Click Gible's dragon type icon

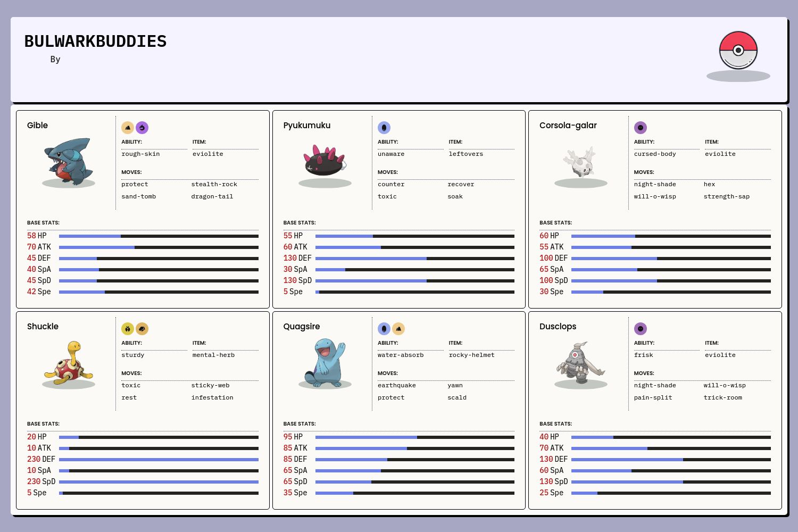[142, 128]
